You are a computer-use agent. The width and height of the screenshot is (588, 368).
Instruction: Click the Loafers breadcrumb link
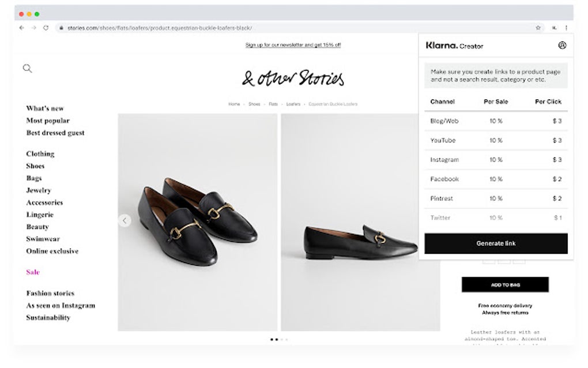(293, 104)
